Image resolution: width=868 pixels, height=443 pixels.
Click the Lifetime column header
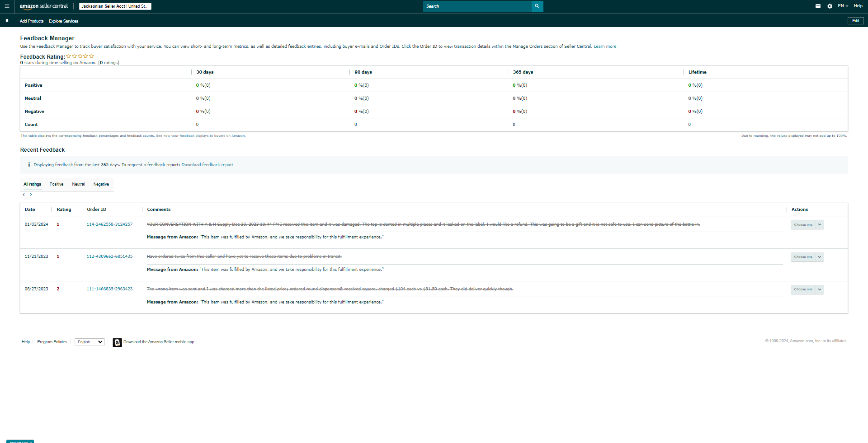(x=697, y=72)
